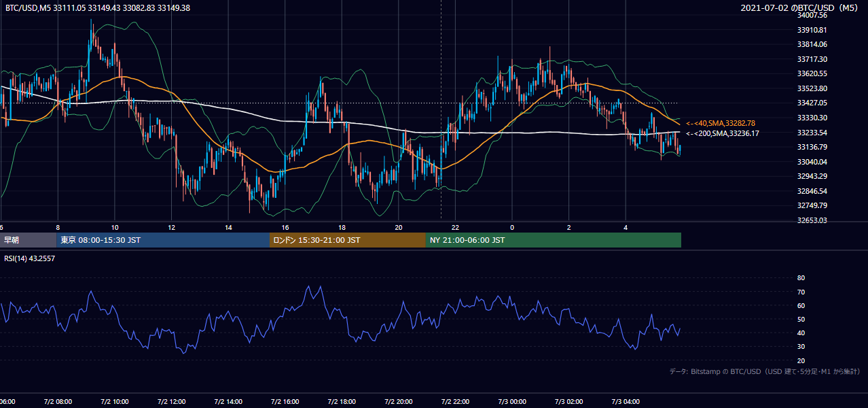
Task: Click the vertical dashed marker near 22 hour
Action: [441, 109]
